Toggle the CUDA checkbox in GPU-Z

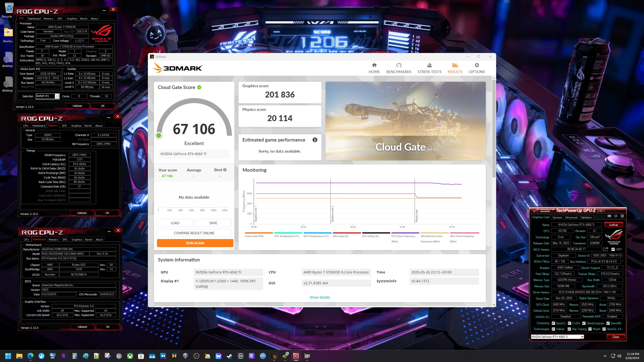[569, 323]
